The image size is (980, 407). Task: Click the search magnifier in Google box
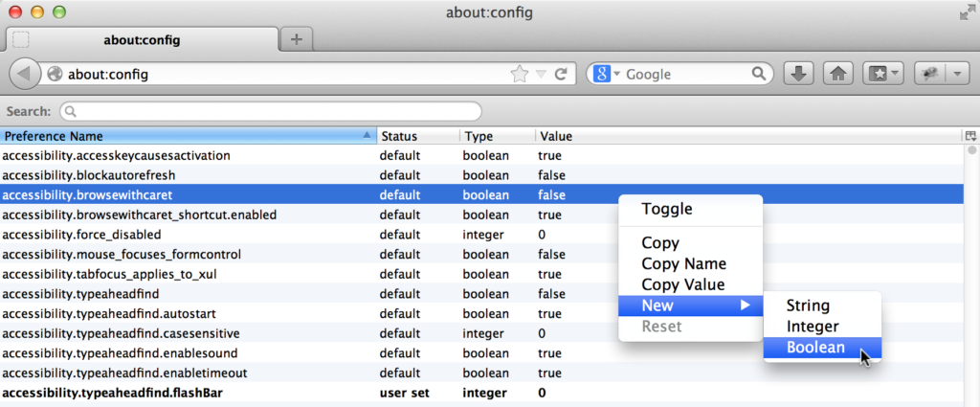(x=759, y=74)
